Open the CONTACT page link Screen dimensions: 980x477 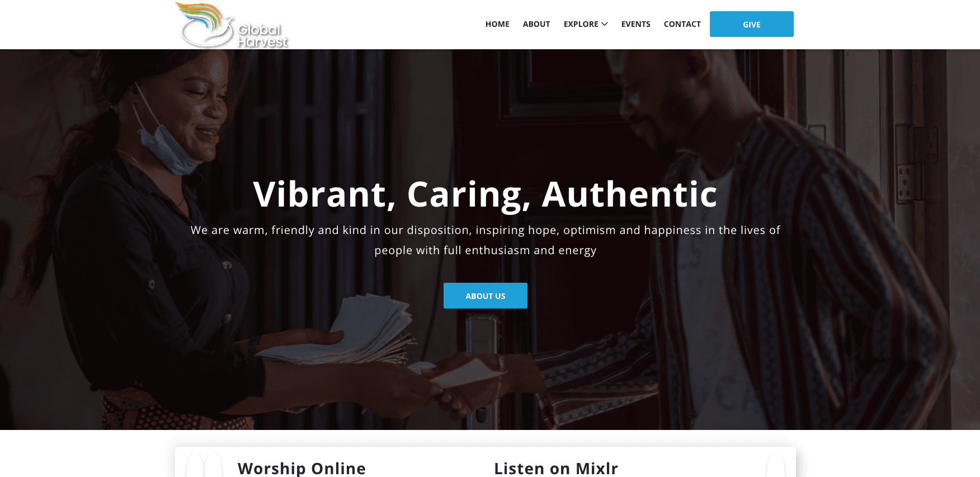click(x=682, y=24)
